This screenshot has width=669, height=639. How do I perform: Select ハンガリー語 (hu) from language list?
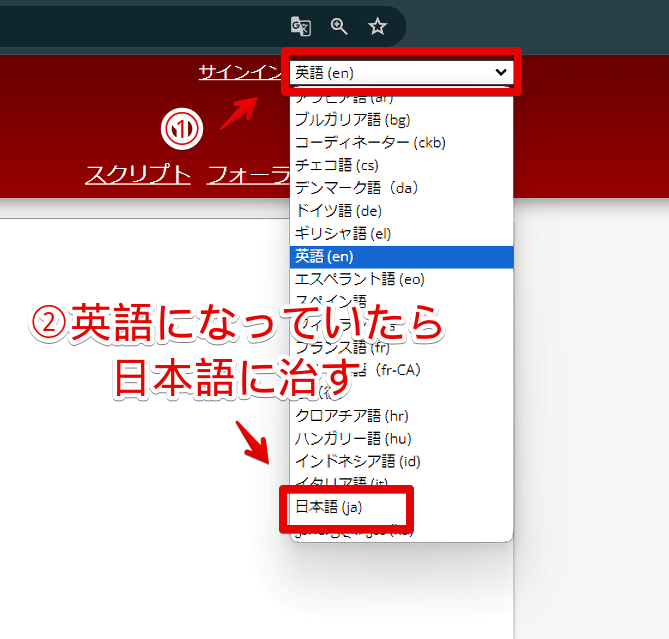coord(401,439)
